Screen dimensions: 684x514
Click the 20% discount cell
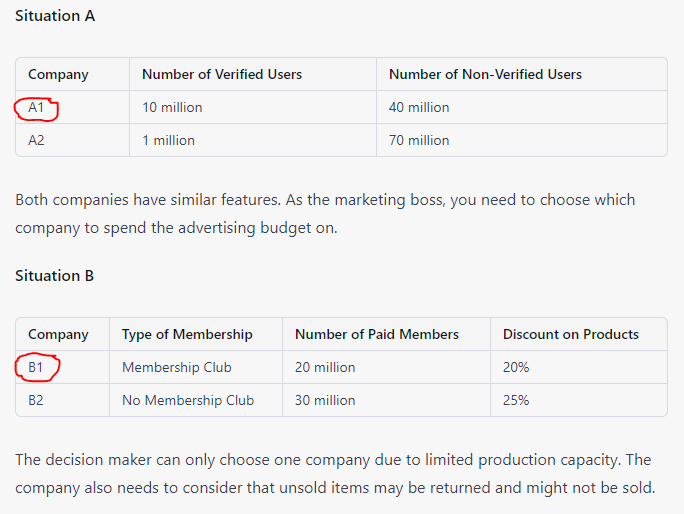(x=516, y=367)
